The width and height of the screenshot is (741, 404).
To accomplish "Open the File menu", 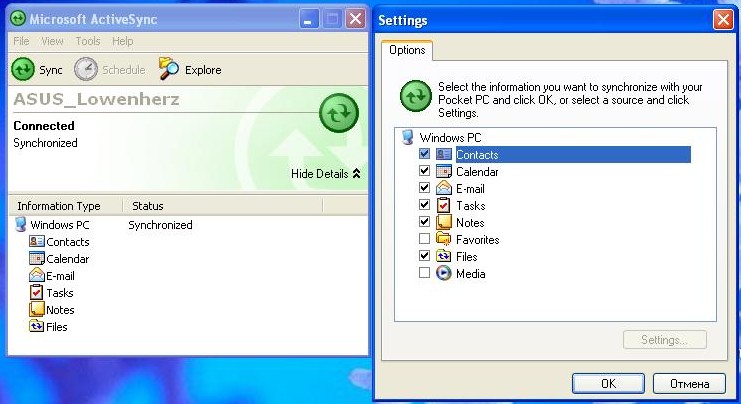I will coord(21,41).
